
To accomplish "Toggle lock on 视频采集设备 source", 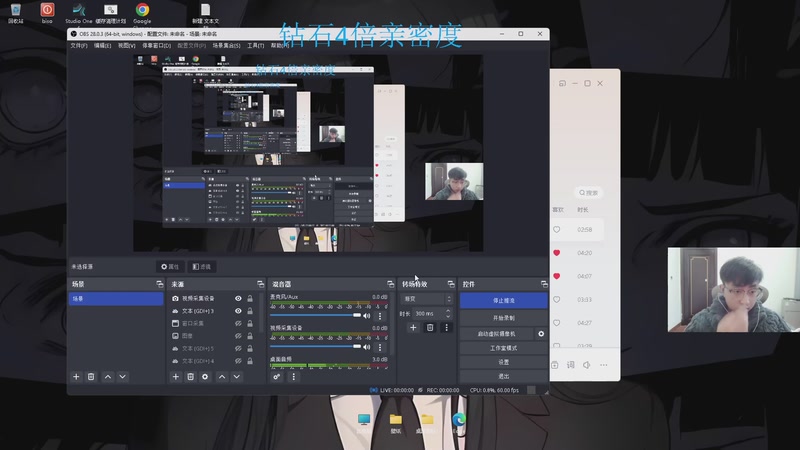I will coord(250,298).
